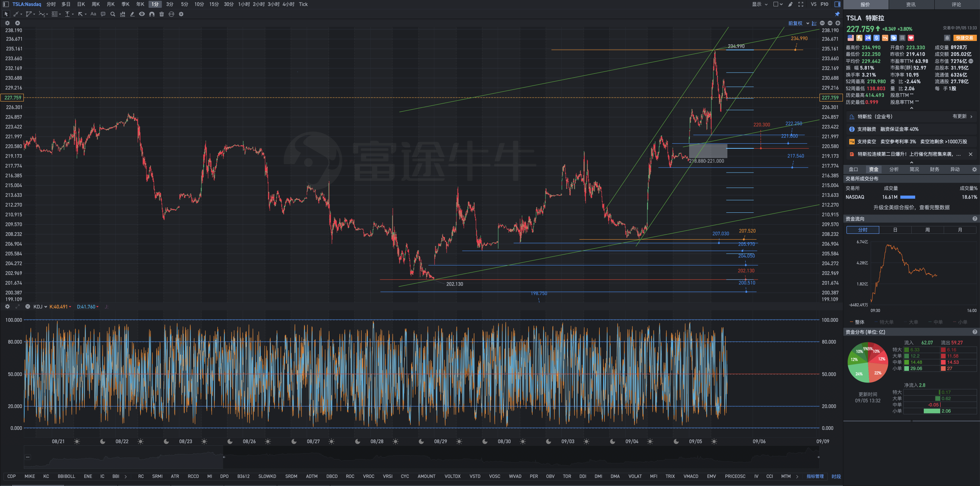Add a comment bubble annotation

(103, 14)
